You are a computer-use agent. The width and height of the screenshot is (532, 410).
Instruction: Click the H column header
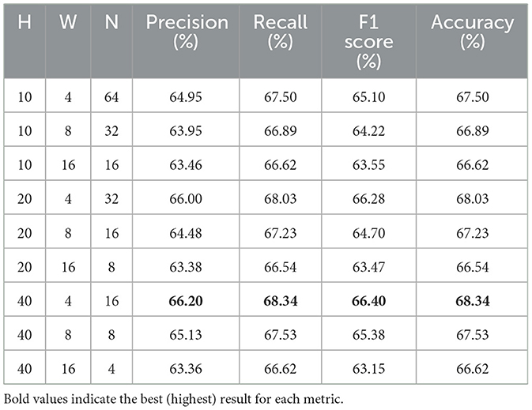(25, 41)
